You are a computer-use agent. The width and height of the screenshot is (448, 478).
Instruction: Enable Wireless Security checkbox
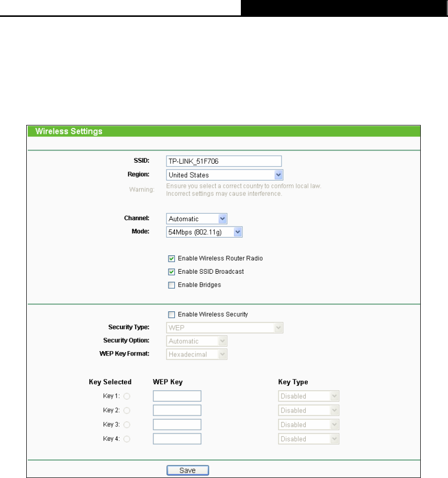171,314
